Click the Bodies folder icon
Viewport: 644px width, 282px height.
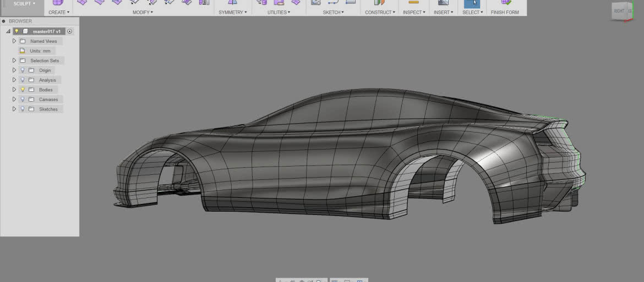(31, 90)
